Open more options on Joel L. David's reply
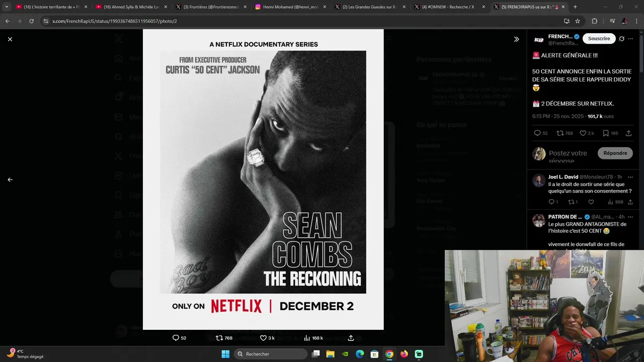The image size is (644, 362). 630,177
